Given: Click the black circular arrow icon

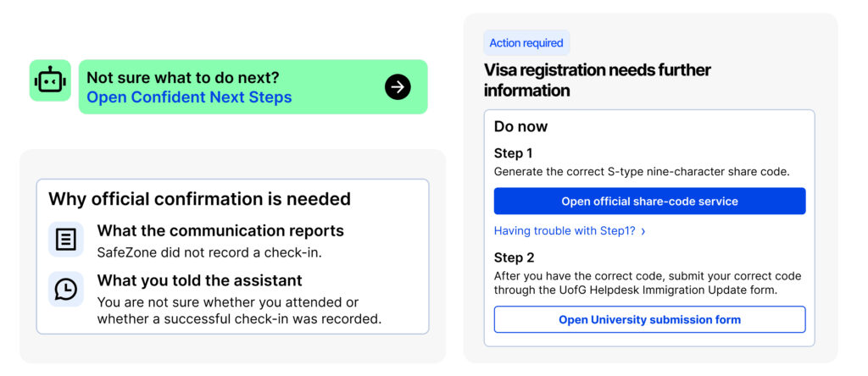Looking at the screenshot, I should tap(398, 87).
